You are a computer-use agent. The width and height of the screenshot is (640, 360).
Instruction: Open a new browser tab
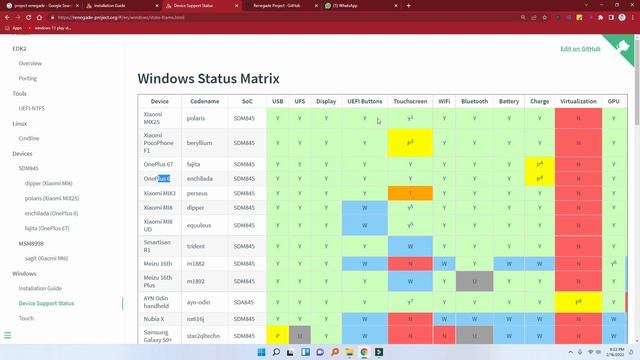pyautogui.click(x=409, y=6)
